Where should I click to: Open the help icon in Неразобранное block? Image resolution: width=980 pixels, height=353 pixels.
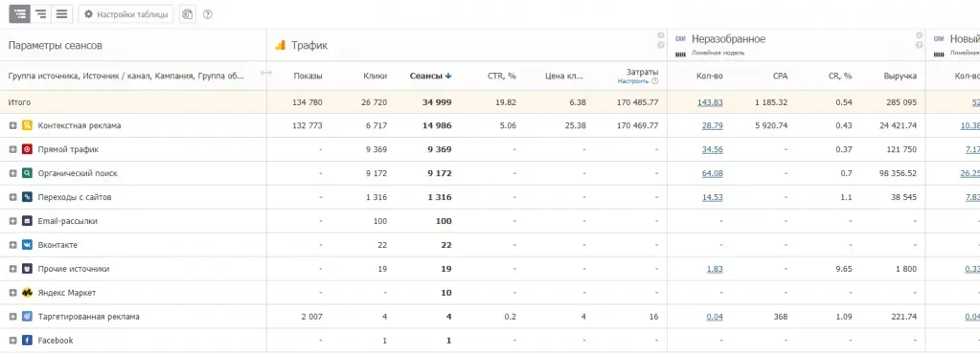pyautogui.click(x=919, y=45)
